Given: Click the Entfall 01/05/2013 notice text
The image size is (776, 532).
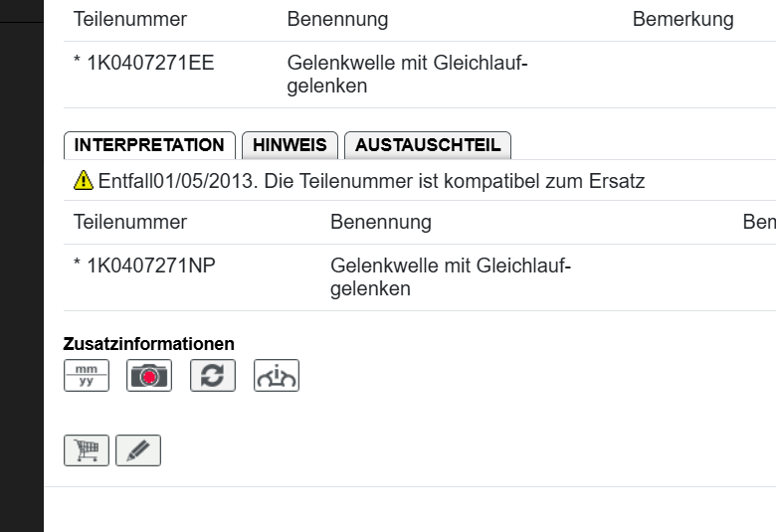Looking at the screenshot, I should tap(372, 182).
